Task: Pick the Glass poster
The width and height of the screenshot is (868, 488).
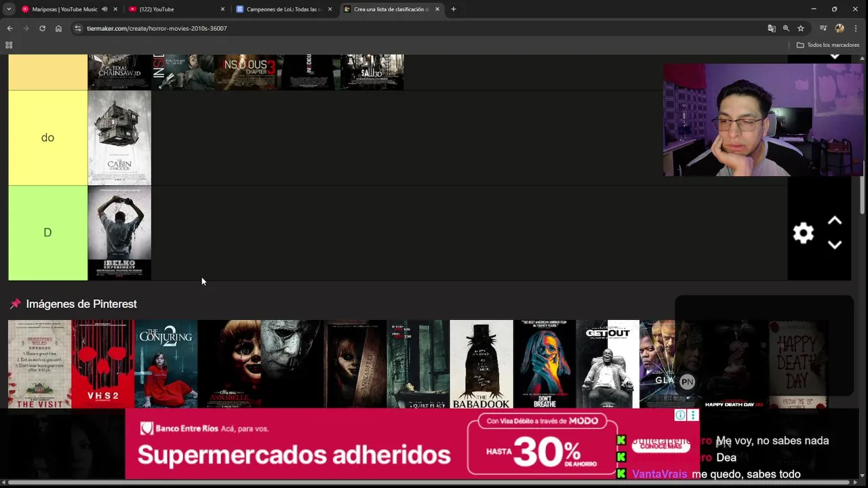Action: click(x=670, y=364)
